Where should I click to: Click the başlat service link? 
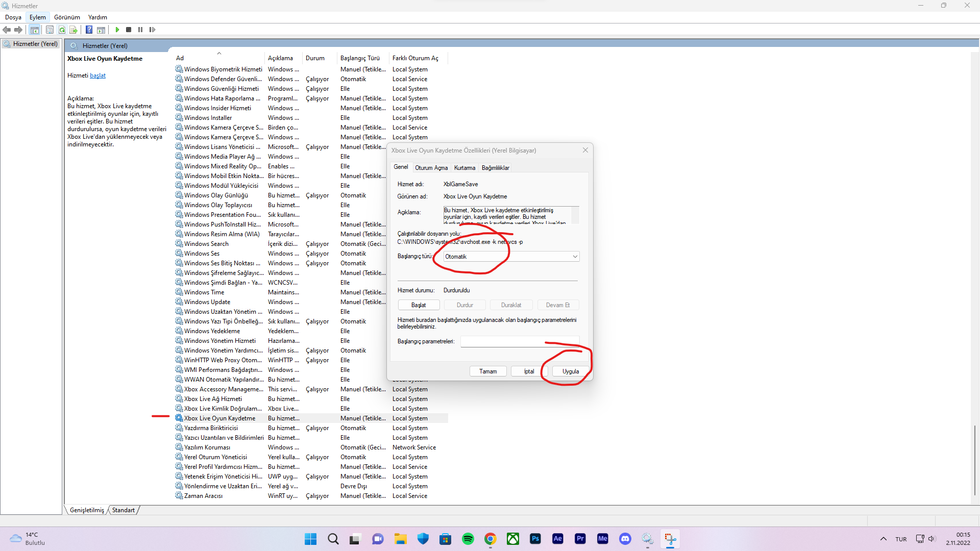pos(97,76)
